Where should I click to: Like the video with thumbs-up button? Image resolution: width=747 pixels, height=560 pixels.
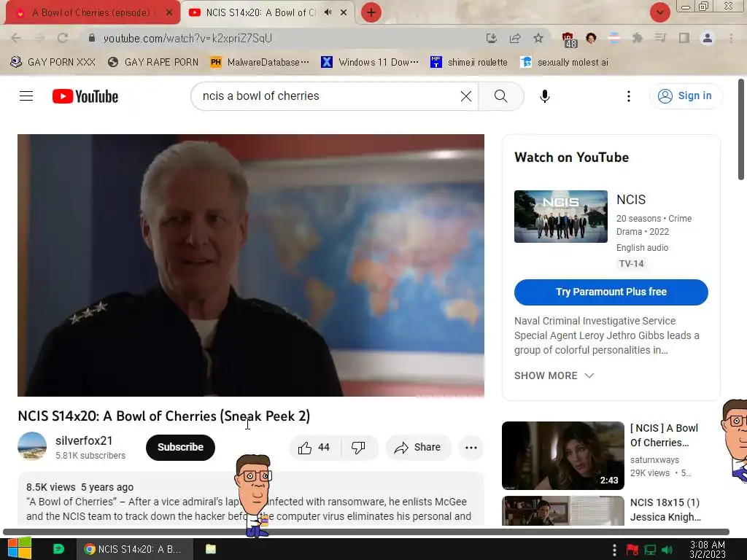(x=314, y=447)
